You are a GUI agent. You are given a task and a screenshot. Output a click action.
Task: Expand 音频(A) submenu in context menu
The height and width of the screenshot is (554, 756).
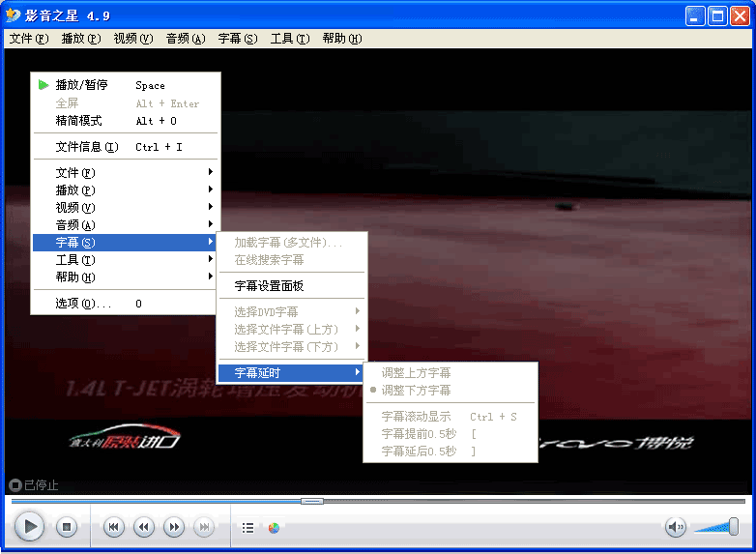coord(126,224)
